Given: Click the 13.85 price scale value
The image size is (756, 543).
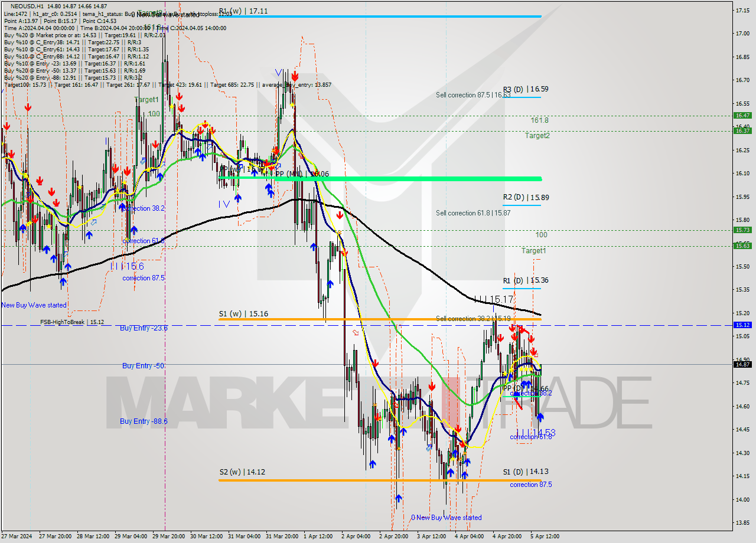Looking at the screenshot, I should click(742, 523).
